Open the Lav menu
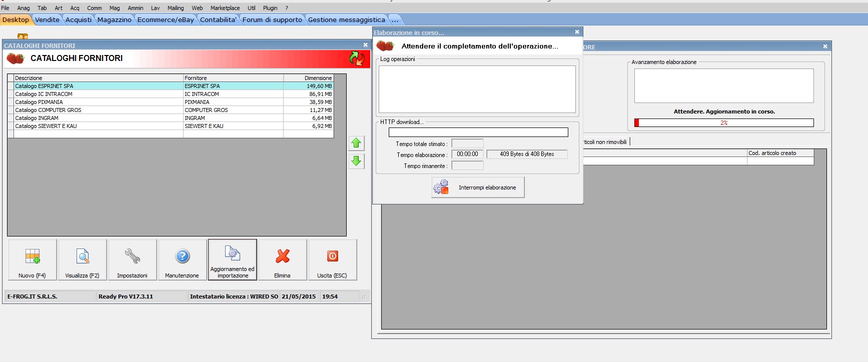 156,8
